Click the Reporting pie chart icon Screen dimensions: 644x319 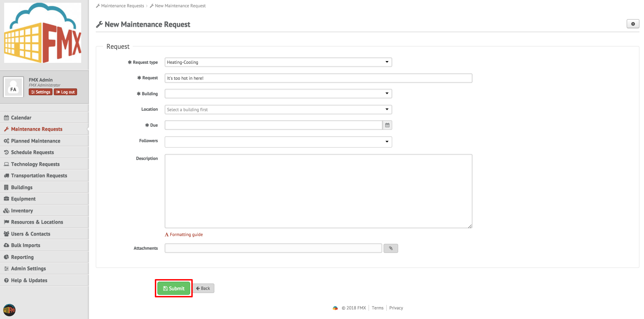coord(7,257)
